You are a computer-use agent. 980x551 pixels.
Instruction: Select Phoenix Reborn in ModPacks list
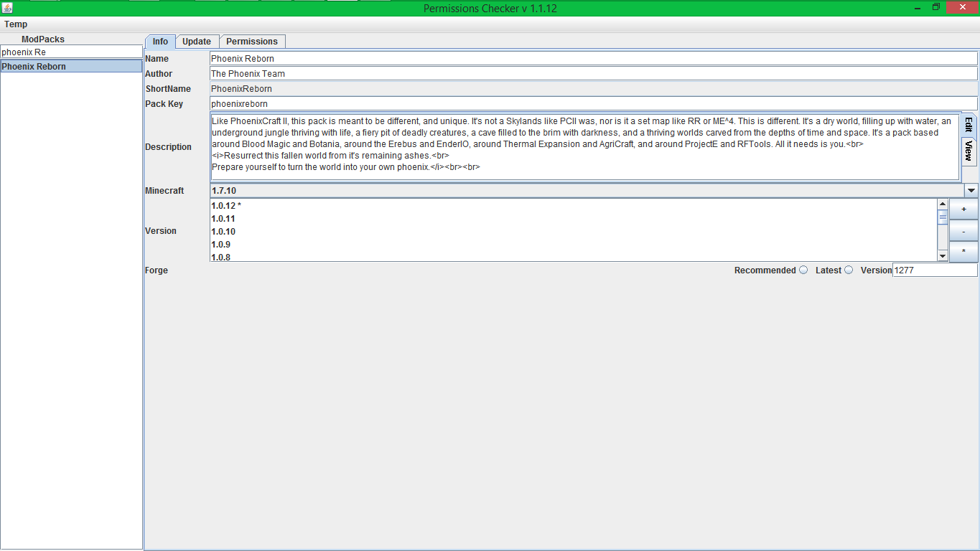click(71, 66)
